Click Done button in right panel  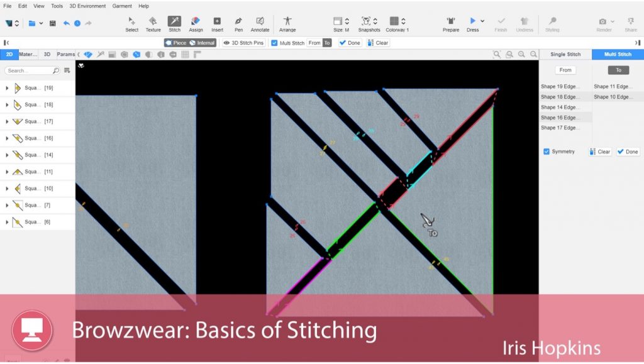coord(628,152)
